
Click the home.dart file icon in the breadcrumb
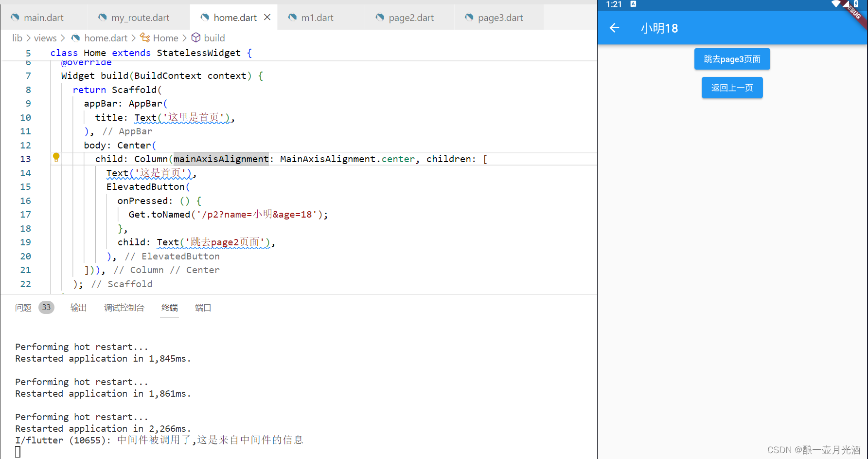(106, 37)
